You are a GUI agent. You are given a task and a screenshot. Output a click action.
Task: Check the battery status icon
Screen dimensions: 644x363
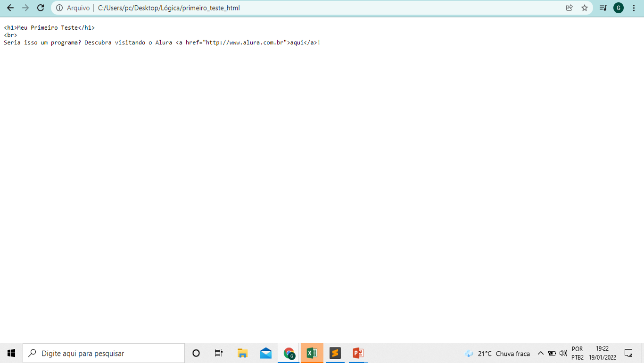click(x=552, y=353)
